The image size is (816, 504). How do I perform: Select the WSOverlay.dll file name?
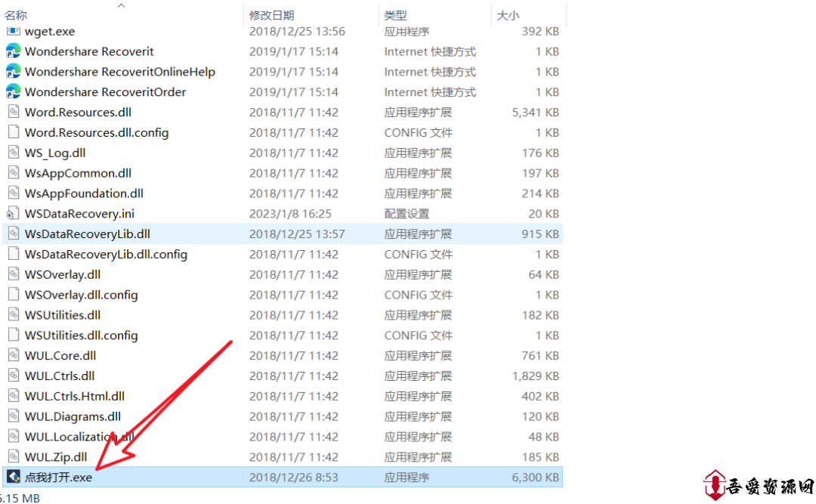pos(63,275)
